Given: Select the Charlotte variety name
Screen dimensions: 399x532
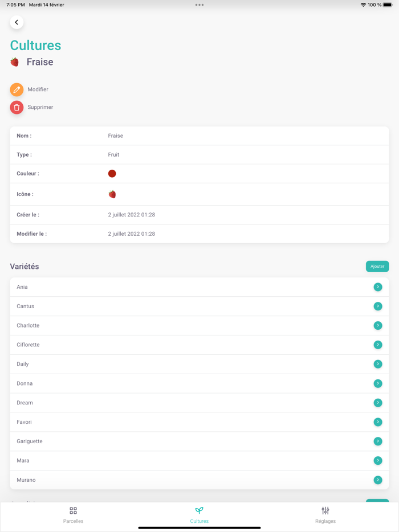Looking at the screenshot, I should (28, 325).
